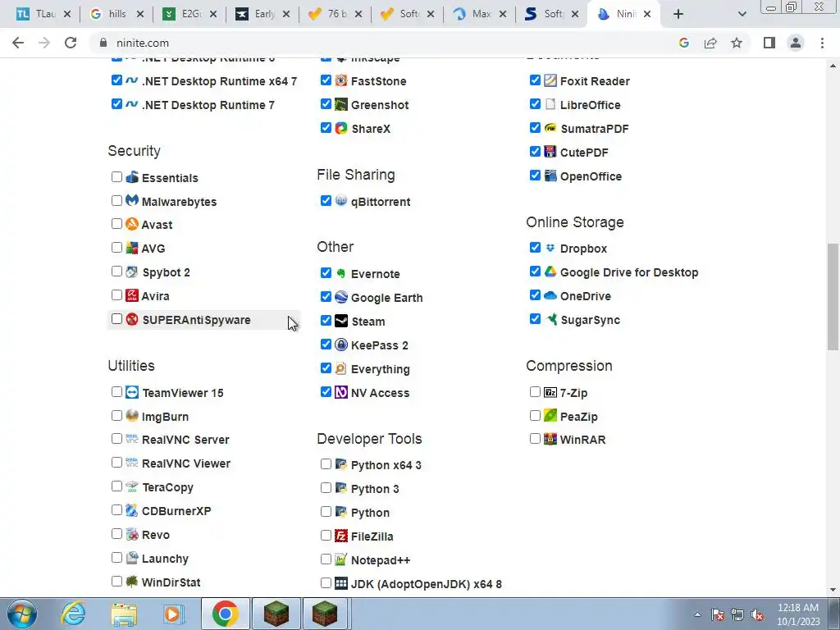Click the Foxit Reader icon
Image resolution: width=840 pixels, height=630 pixels.
(x=550, y=80)
